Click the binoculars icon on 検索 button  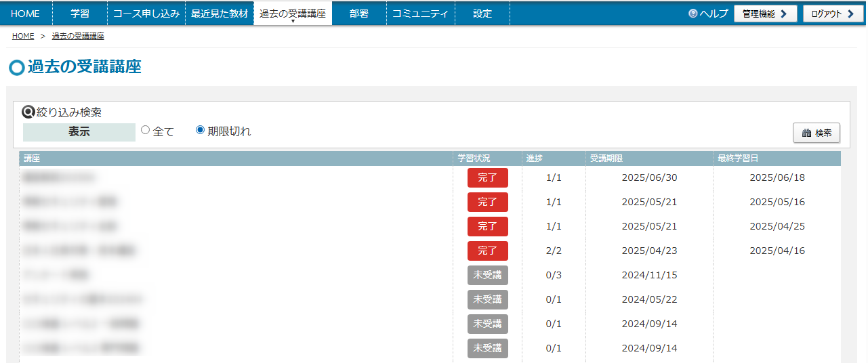pyautogui.click(x=806, y=133)
